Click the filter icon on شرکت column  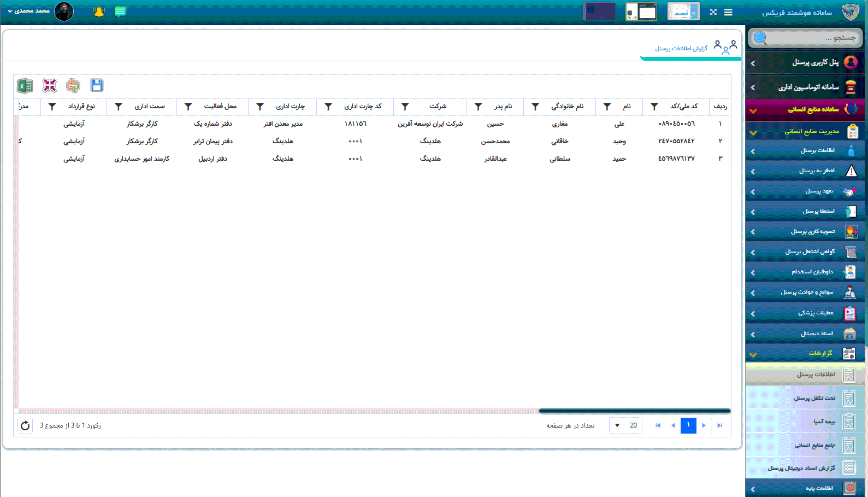pos(405,107)
